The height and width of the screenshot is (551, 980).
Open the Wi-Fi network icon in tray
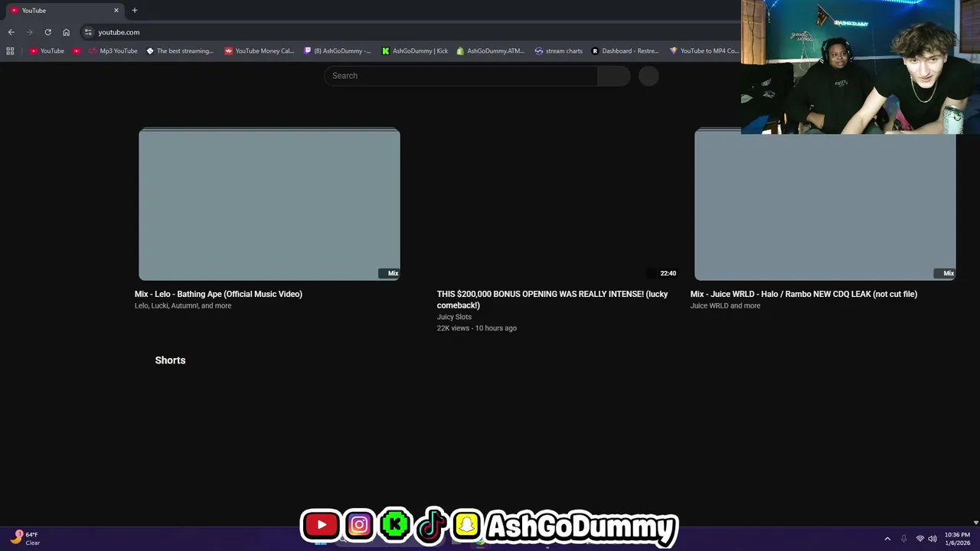pyautogui.click(x=920, y=539)
